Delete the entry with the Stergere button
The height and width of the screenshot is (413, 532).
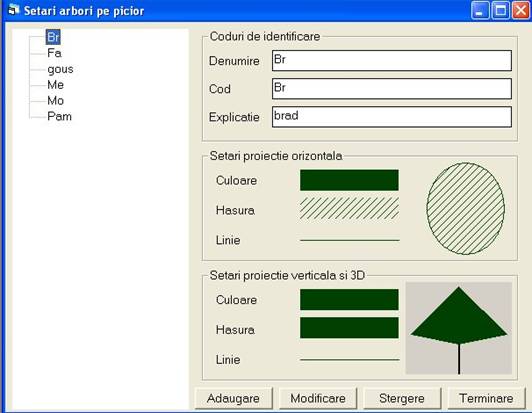(402, 398)
